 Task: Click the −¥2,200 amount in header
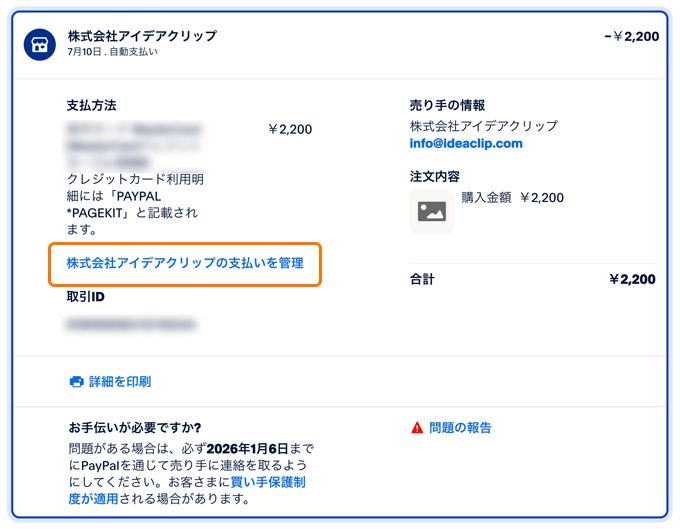(x=631, y=36)
